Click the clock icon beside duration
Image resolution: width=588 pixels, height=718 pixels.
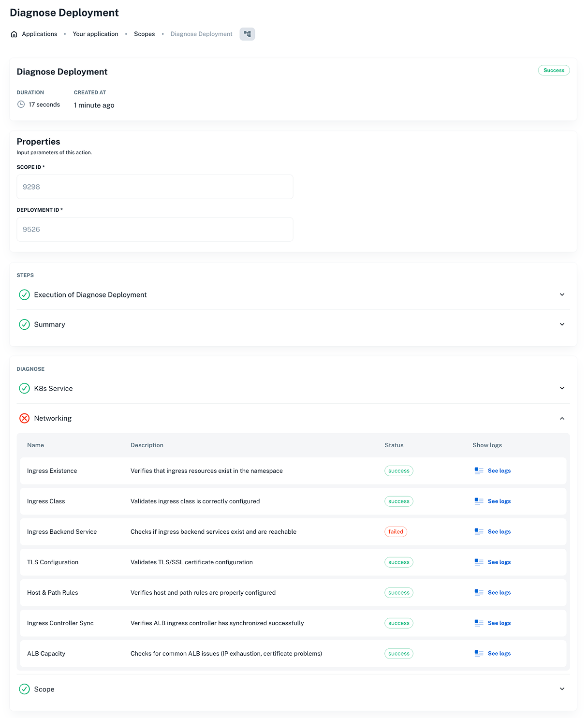(x=21, y=104)
